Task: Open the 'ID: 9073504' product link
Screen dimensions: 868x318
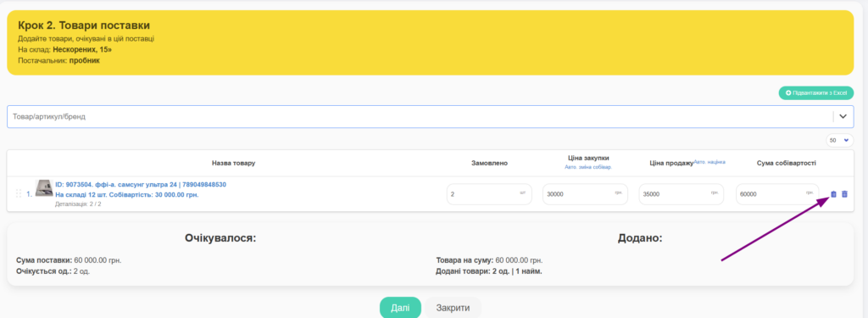Action: pyautogui.click(x=141, y=185)
